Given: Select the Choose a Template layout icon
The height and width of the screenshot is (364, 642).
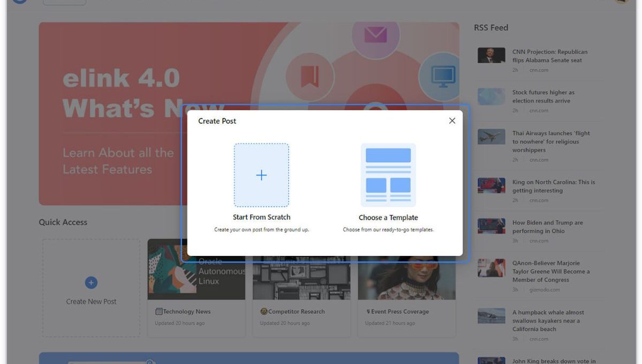Looking at the screenshot, I should coord(388,175).
